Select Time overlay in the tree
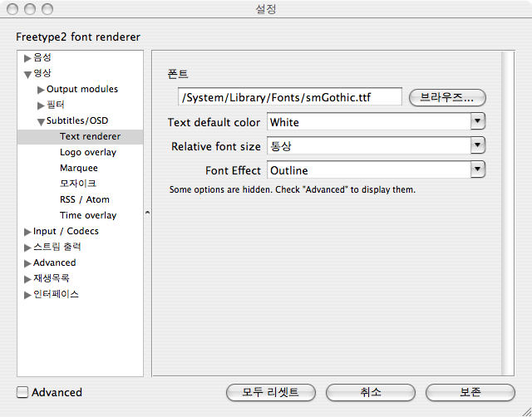 pyautogui.click(x=88, y=215)
